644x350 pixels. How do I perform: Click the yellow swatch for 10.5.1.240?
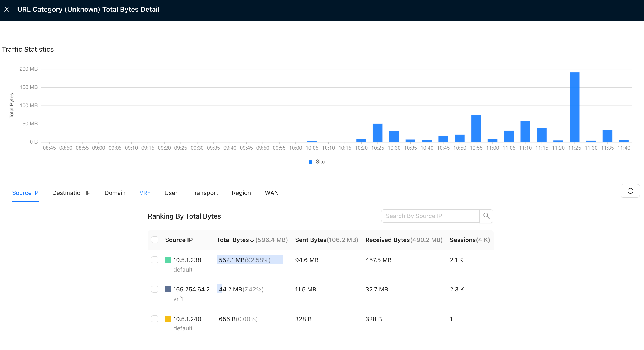pos(168,319)
